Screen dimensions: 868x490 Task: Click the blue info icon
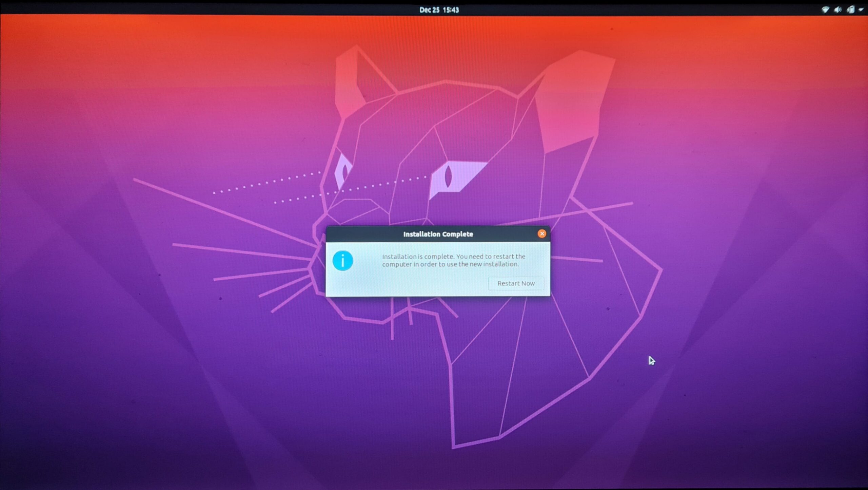coord(342,261)
